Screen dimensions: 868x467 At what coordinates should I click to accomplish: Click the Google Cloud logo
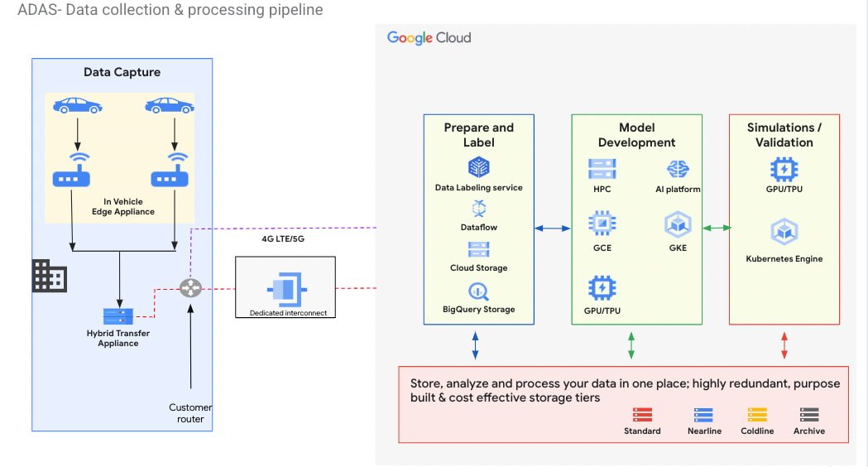[x=429, y=37]
